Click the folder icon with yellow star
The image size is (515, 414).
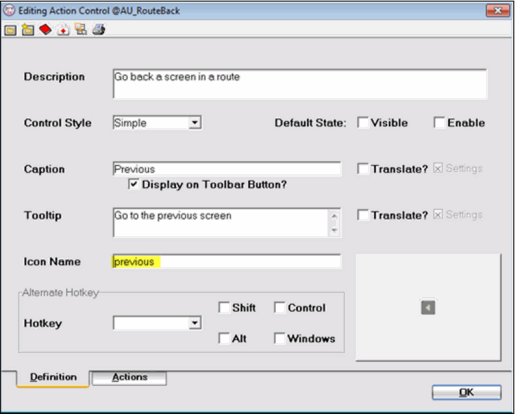[28, 30]
